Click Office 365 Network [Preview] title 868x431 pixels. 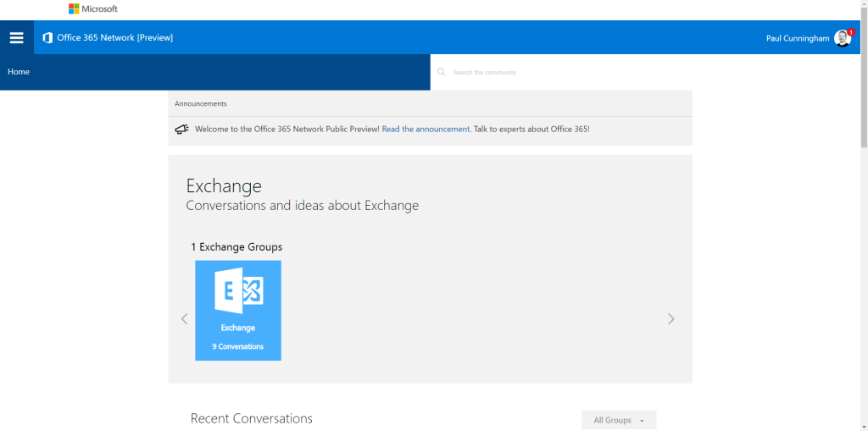[115, 37]
